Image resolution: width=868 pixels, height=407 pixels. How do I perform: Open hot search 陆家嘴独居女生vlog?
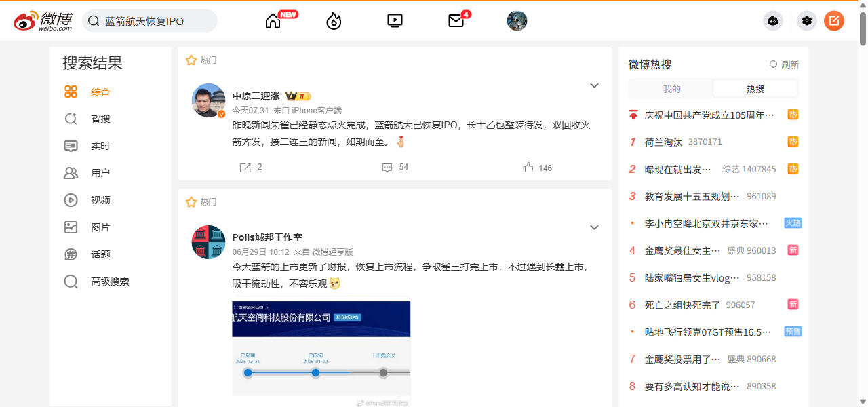[x=692, y=278]
